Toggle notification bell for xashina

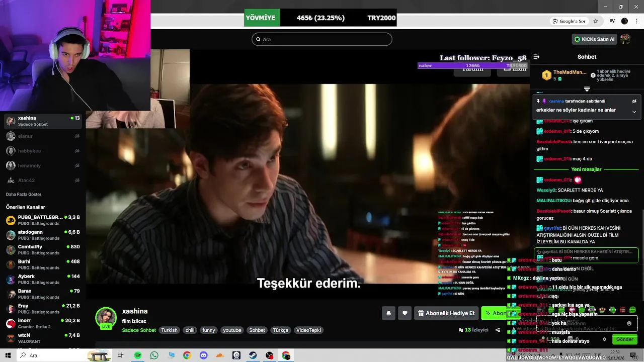pos(388,313)
